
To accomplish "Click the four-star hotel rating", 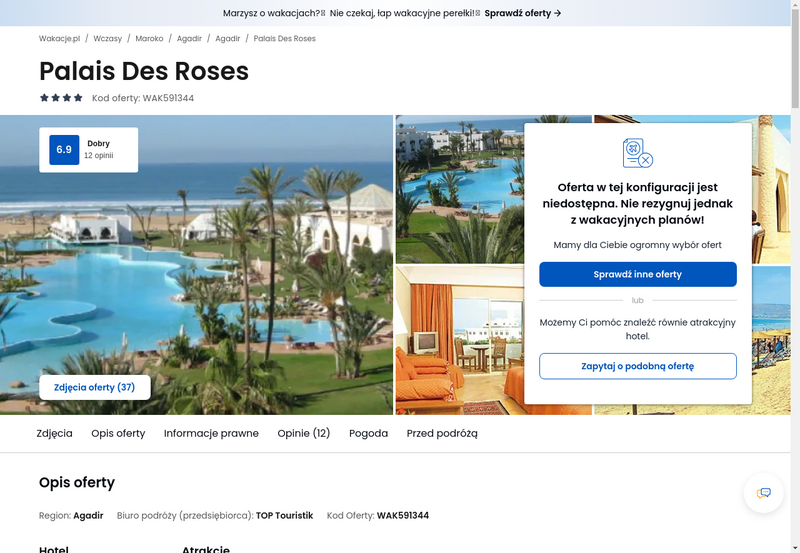I will 61,97.
